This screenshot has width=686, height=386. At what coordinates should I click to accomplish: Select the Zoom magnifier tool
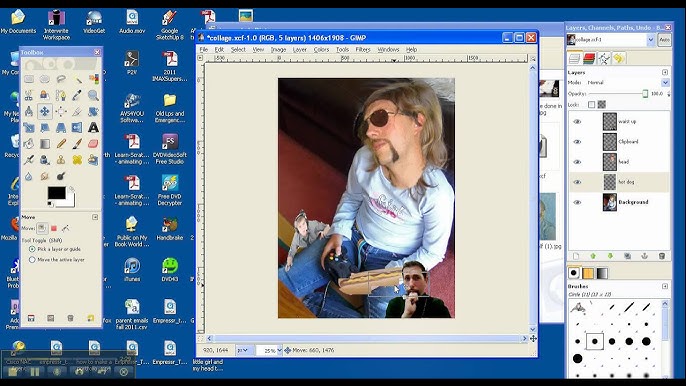coord(93,95)
